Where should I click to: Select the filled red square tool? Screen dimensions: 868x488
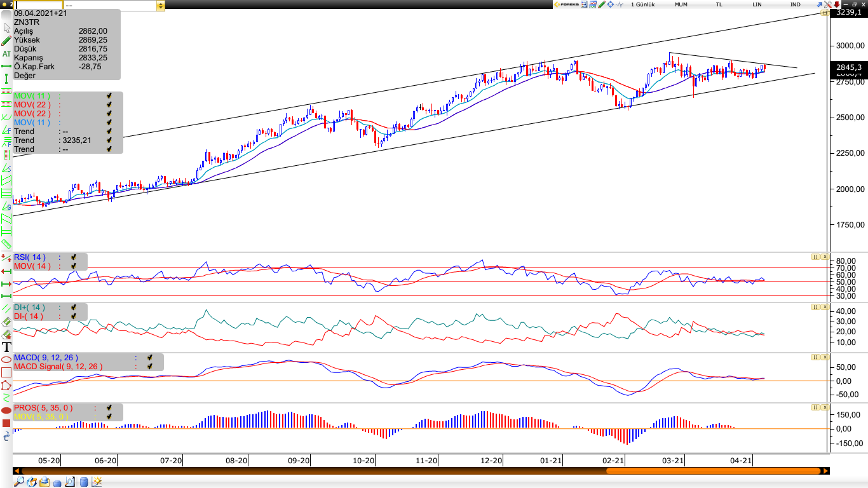[6, 423]
